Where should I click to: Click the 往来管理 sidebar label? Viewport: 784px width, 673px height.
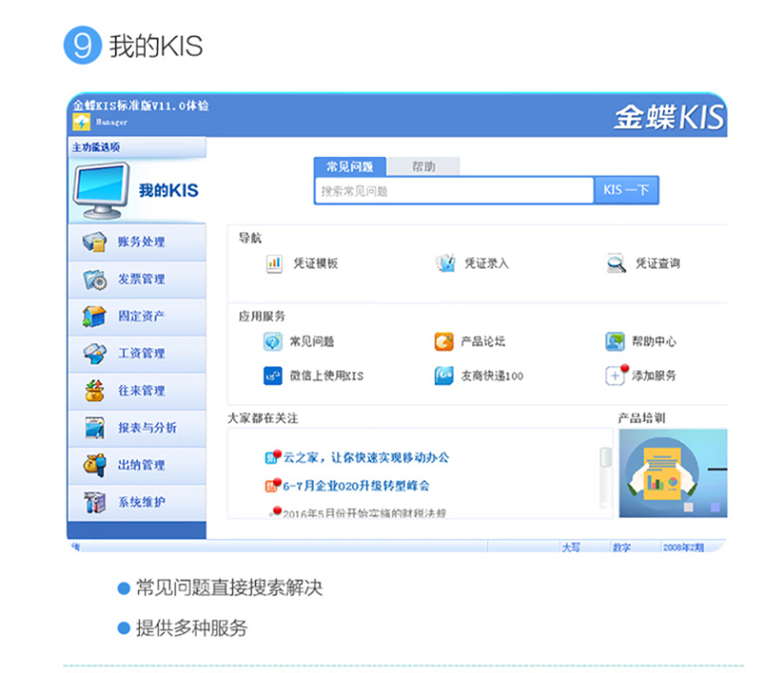click(141, 390)
